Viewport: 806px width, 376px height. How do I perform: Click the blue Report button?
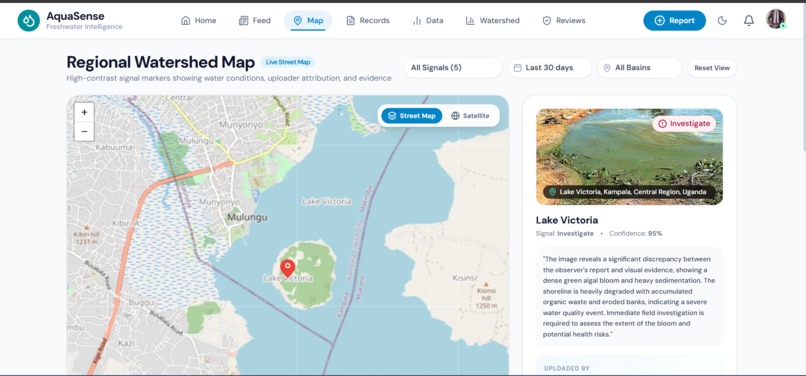pos(674,21)
